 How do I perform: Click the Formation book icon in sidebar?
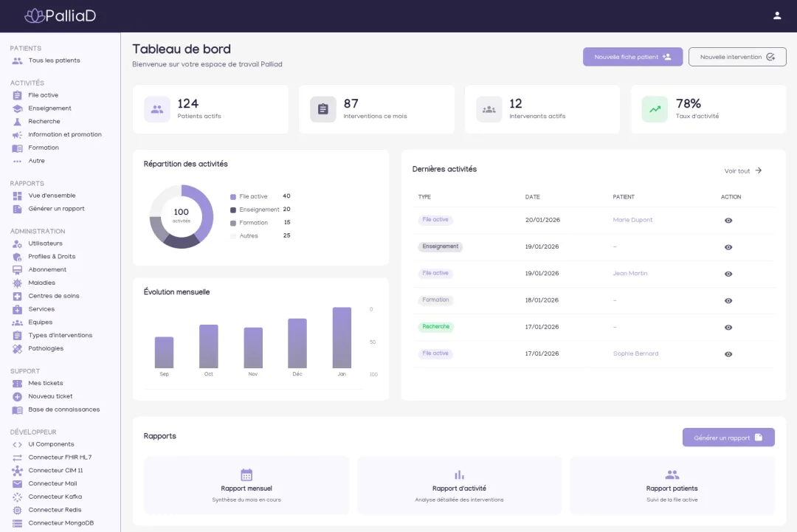pos(17,148)
